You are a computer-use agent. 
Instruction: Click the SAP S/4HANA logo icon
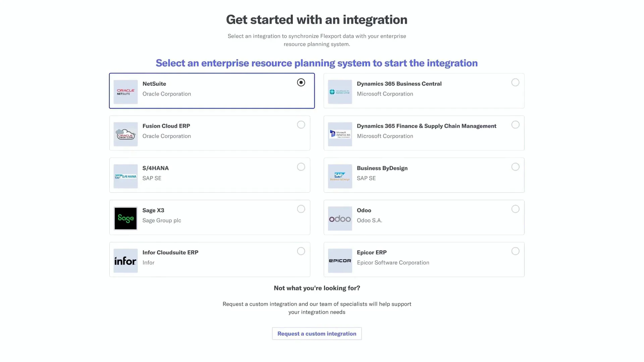125,176
